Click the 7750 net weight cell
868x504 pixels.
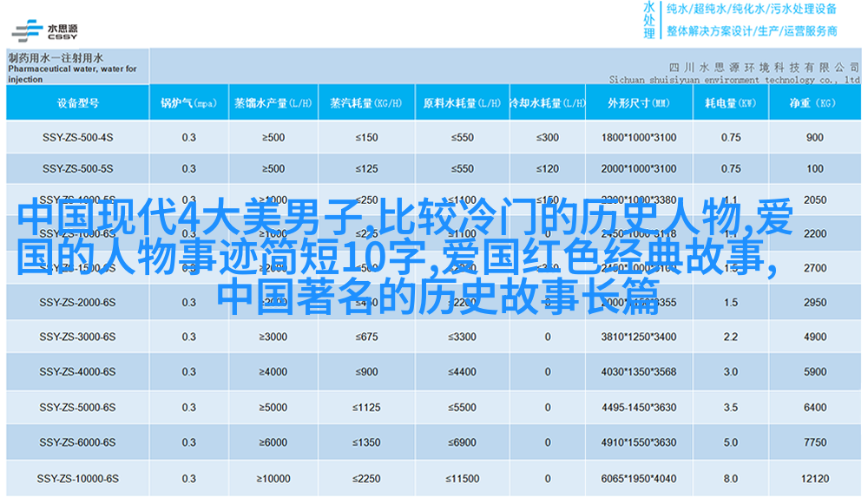(x=815, y=442)
